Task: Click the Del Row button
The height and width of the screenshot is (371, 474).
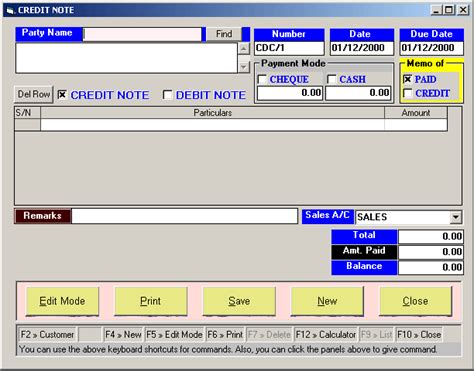Action: pos(34,94)
